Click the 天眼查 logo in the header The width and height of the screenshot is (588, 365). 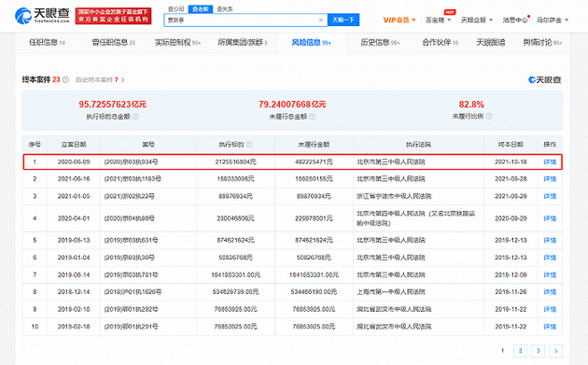(42, 15)
